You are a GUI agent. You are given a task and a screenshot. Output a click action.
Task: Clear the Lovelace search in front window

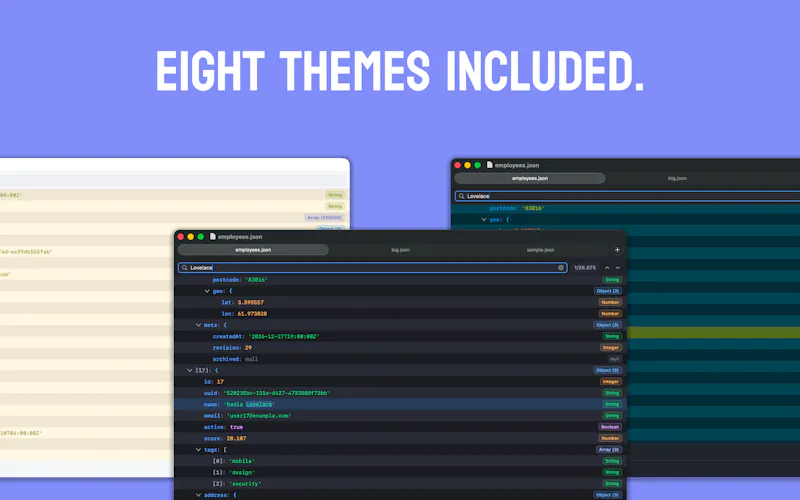pos(561,268)
